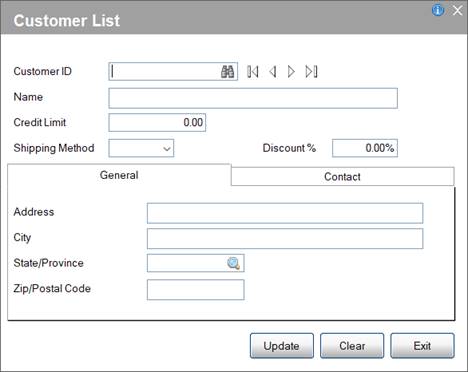The image size is (468, 372).
Task: Click the blue info icon in title bar
Action: tap(438, 10)
